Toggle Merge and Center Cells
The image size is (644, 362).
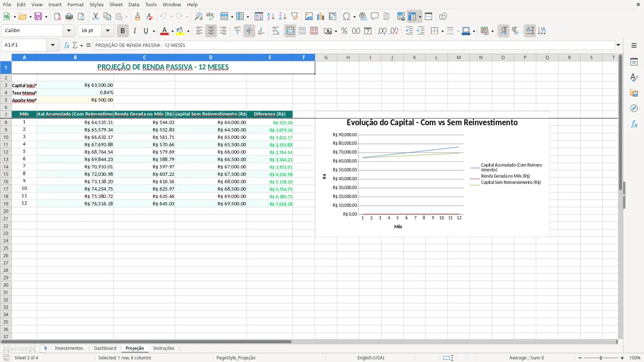290,31
